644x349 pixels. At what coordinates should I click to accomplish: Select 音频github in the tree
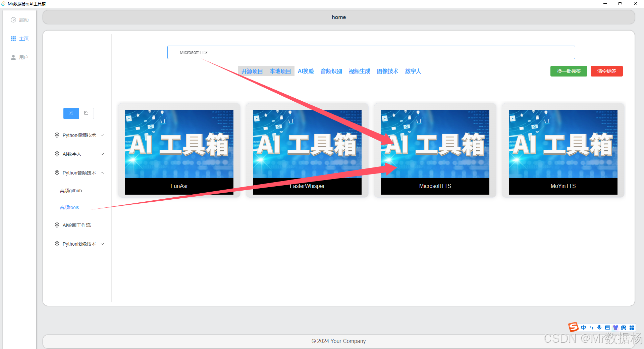tap(71, 191)
